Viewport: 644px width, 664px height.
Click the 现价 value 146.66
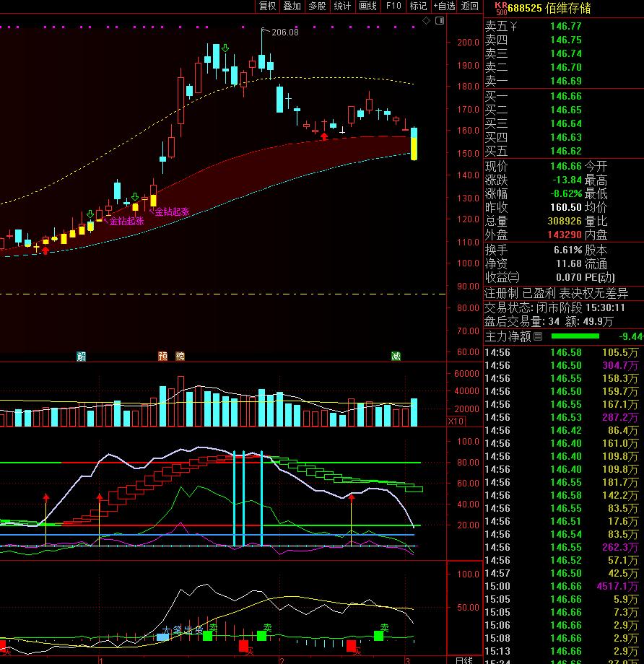point(565,166)
